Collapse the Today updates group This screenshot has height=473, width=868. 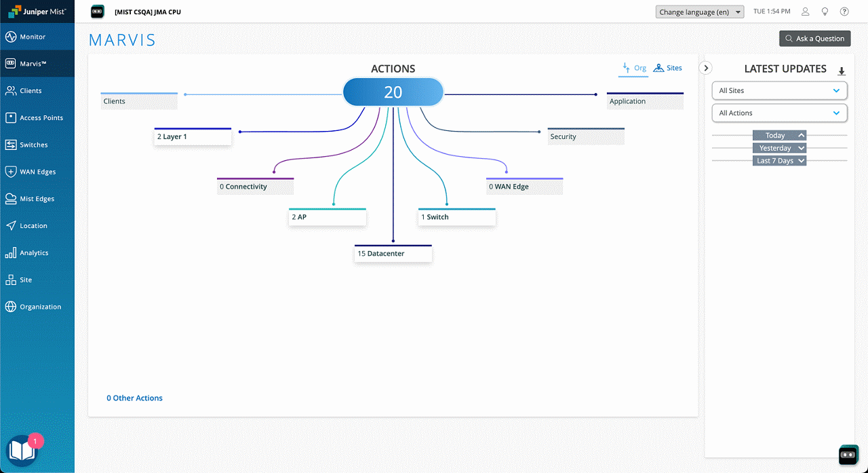[779, 135]
